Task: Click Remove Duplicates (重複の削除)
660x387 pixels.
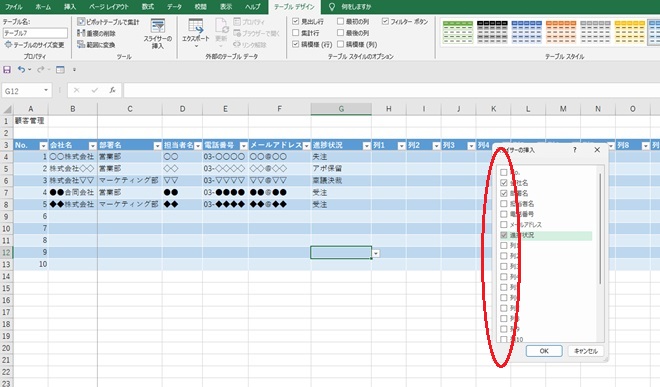Action: coord(96,33)
